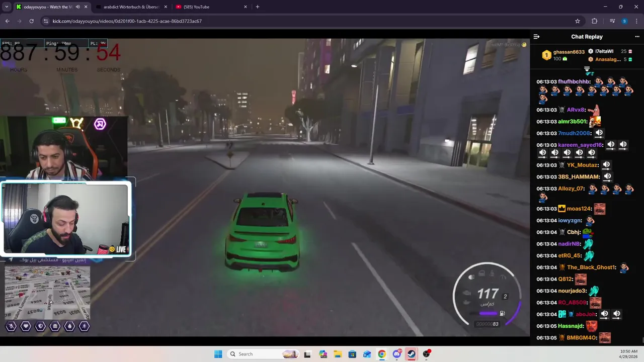
Task: Click the taskbar Search box
Action: [x=264, y=354]
